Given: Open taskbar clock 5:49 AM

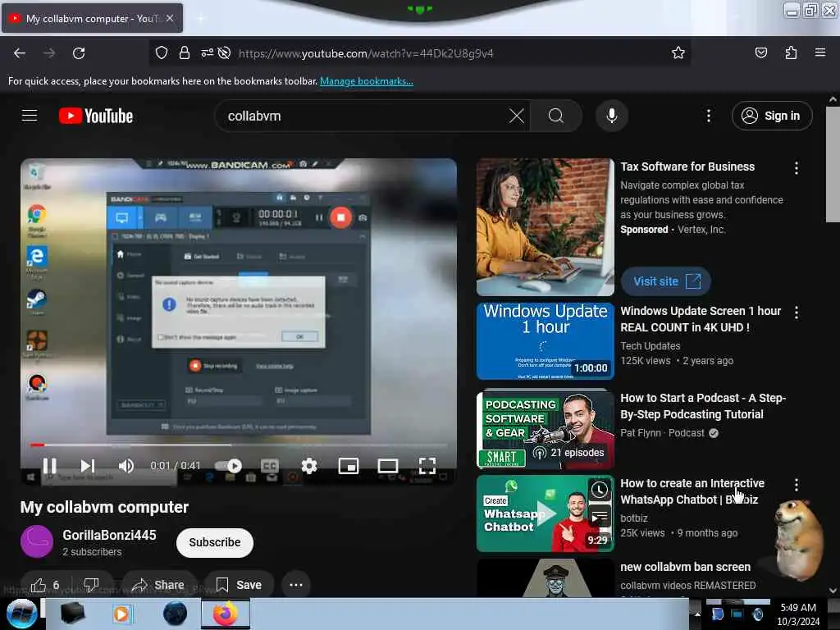Looking at the screenshot, I should click(798, 614).
